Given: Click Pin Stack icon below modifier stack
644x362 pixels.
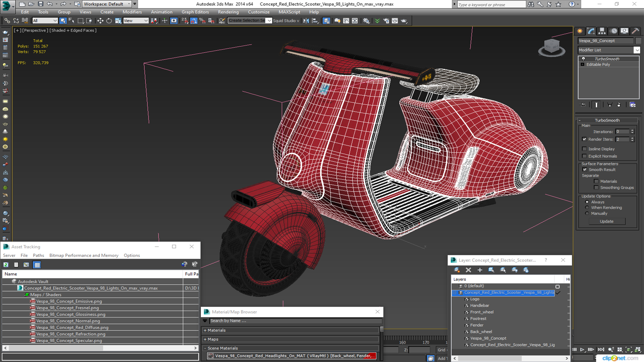Looking at the screenshot, I should [x=583, y=105].
